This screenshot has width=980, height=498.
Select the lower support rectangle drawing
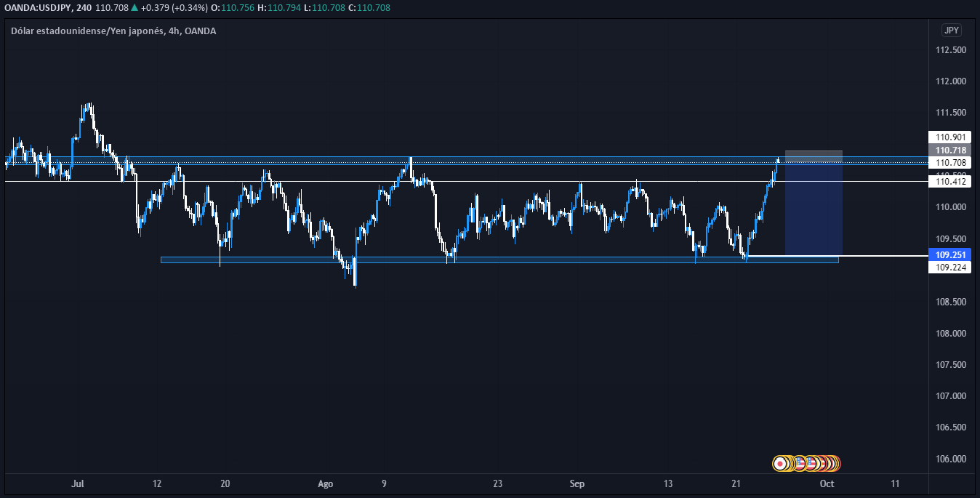(x=436, y=260)
